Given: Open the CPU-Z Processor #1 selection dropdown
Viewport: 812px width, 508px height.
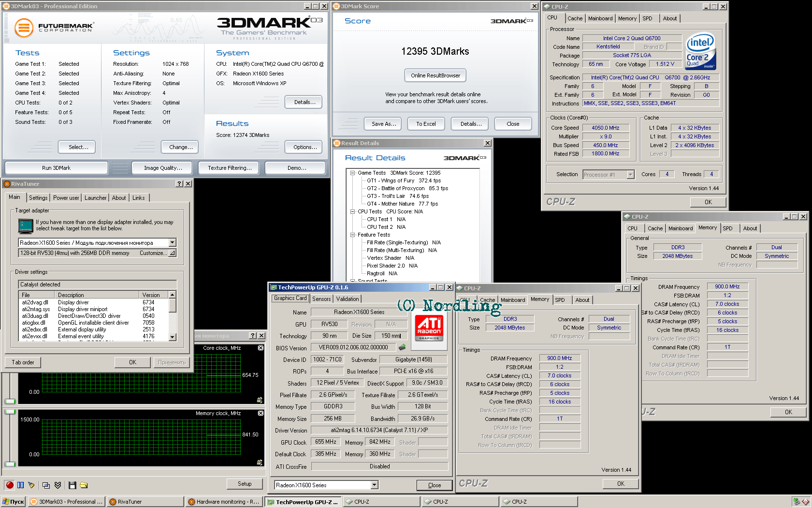Looking at the screenshot, I should [x=630, y=175].
